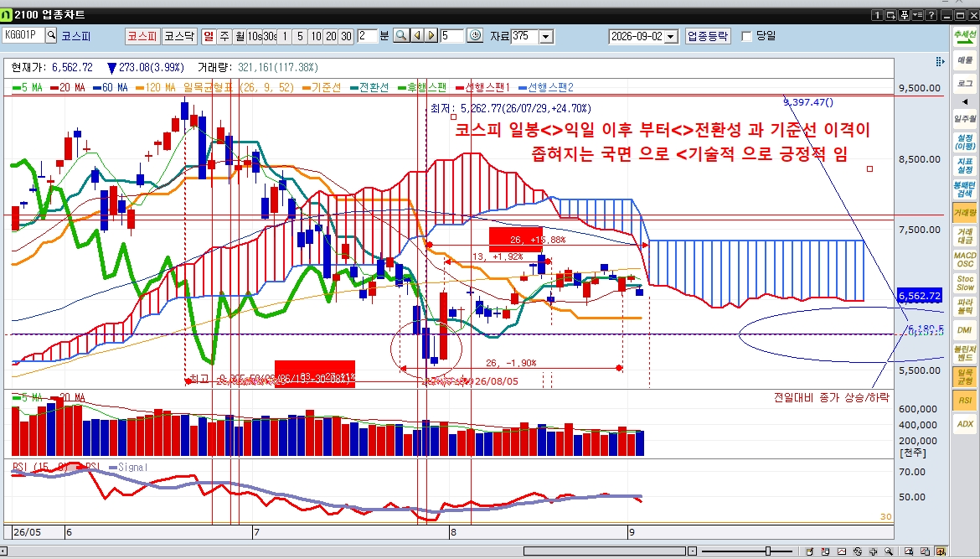This screenshot has width=980, height=559.
Task: Click the chart copy icon at bottom right
Action: point(924,551)
